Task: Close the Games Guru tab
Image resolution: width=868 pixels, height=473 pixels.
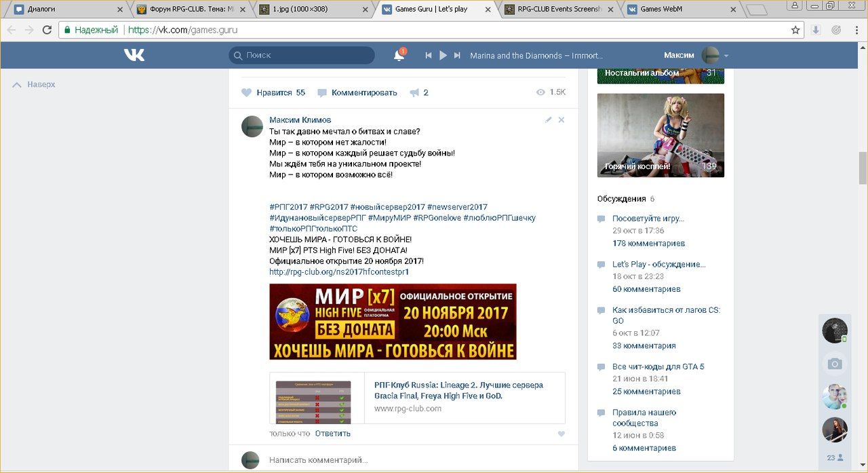Action: coord(488,10)
